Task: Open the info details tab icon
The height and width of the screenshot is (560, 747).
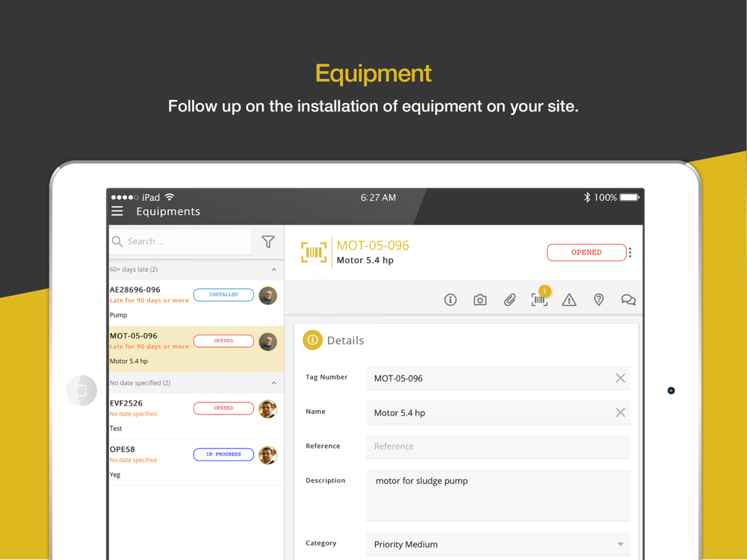Action: (450, 299)
